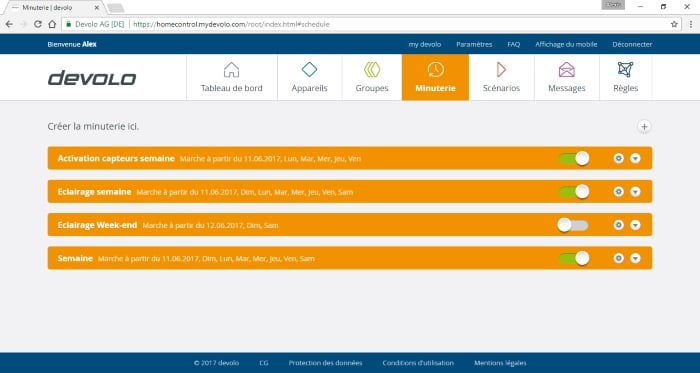The image size is (700, 373).
Task: Enable the Eclairage Week-end timer switch
Action: click(573, 225)
